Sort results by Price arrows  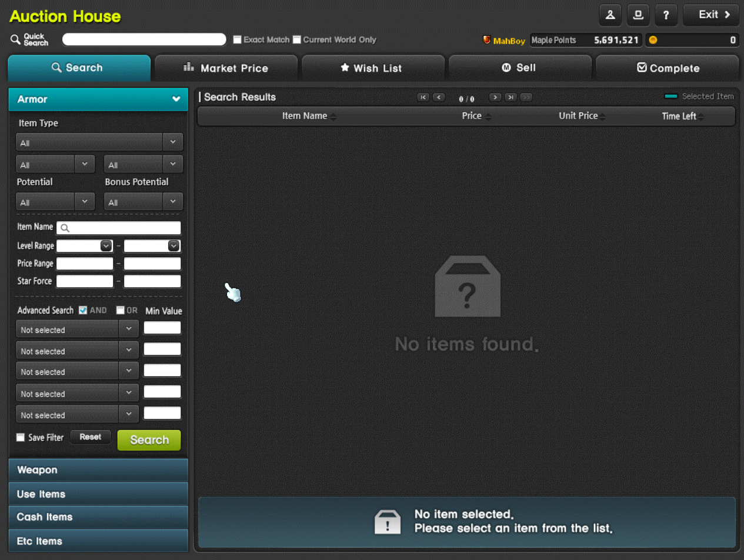pyautogui.click(x=488, y=116)
